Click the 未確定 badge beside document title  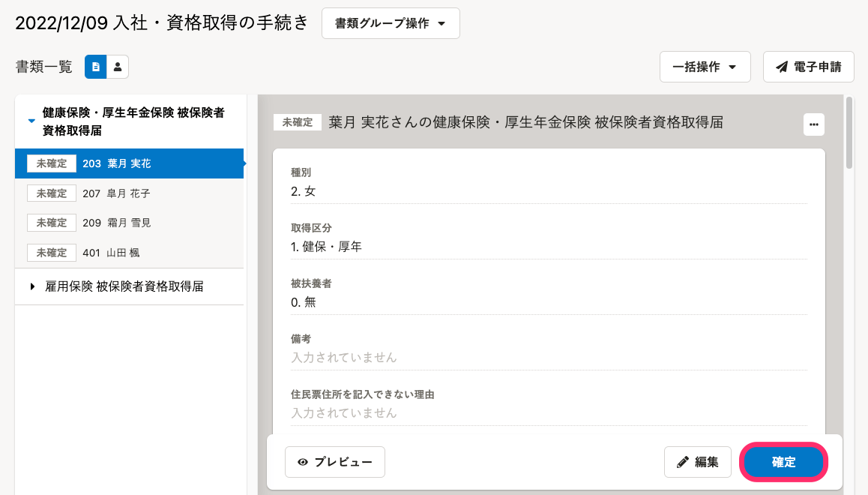coord(298,122)
